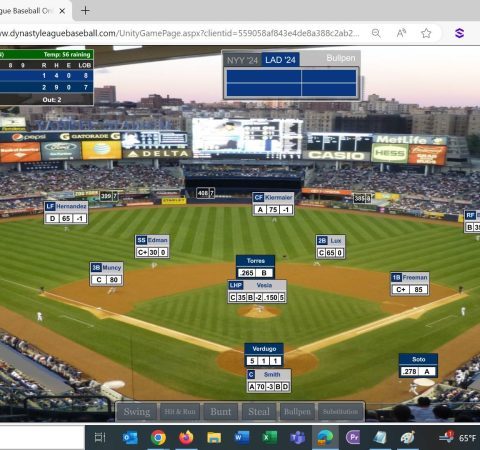The height and width of the screenshot is (450, 480).
Task: Open a new browser tab
Action: click(x=85, y=11)
